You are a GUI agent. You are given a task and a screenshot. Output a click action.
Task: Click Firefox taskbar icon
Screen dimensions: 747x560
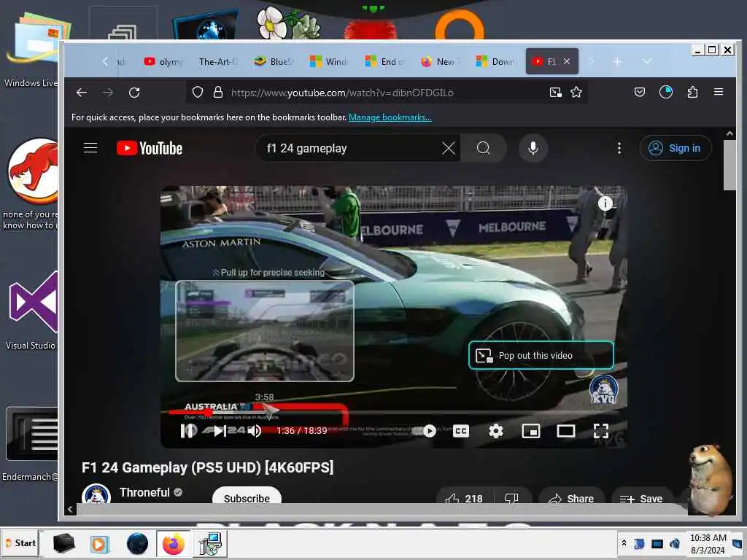(x=174, y=543)
